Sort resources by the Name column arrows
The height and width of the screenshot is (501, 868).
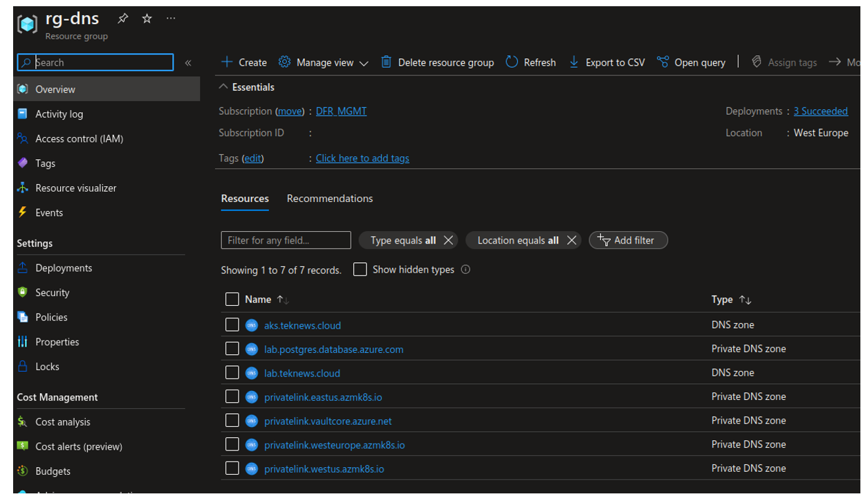283,300
